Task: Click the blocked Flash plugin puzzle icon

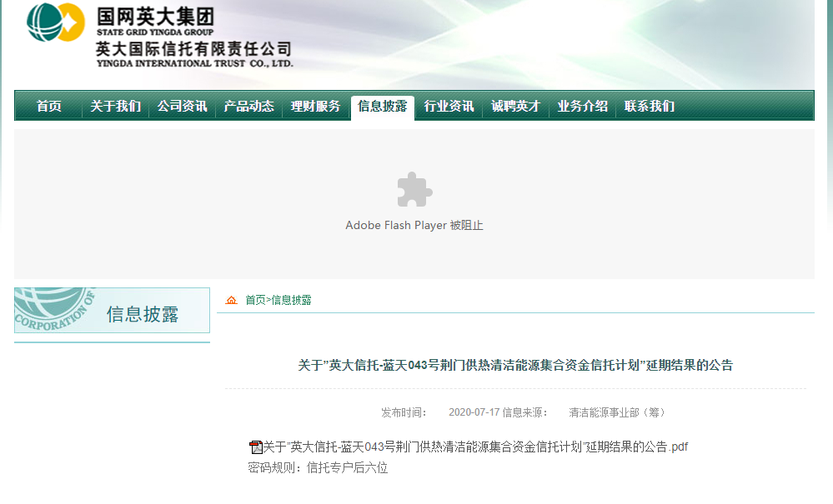Action: 414,189
